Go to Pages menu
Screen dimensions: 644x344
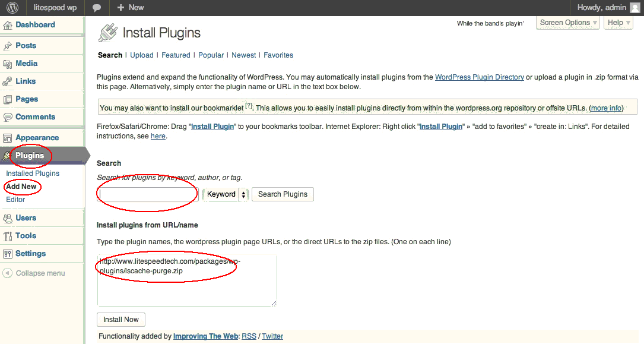27,99
